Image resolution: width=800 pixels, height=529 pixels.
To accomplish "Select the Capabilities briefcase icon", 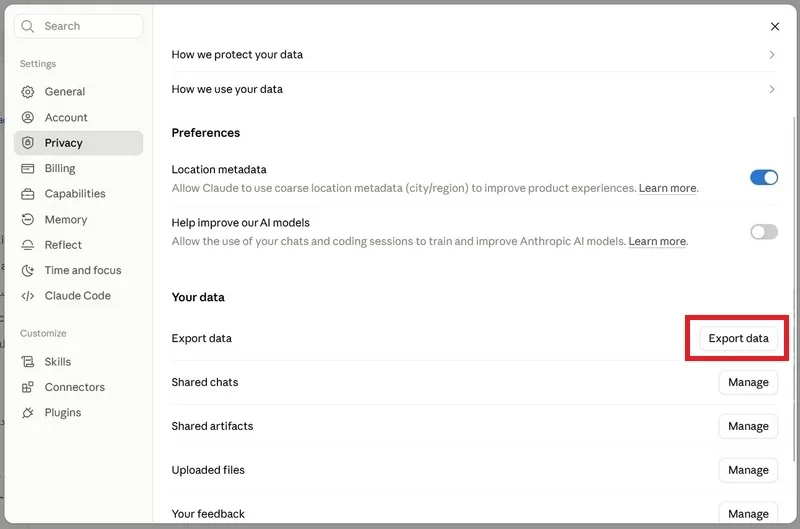I will (x=28, y=194).
